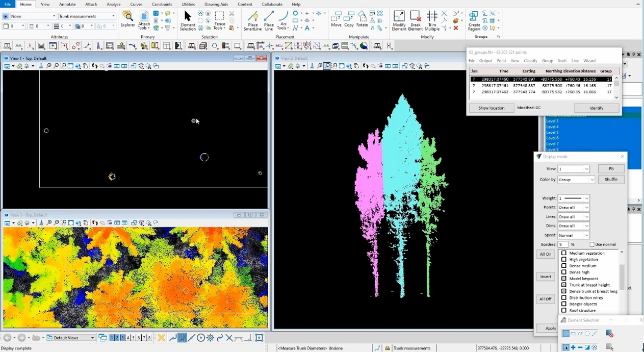
Task: Open the Classify menu in points window
Action: coord(530,61)
